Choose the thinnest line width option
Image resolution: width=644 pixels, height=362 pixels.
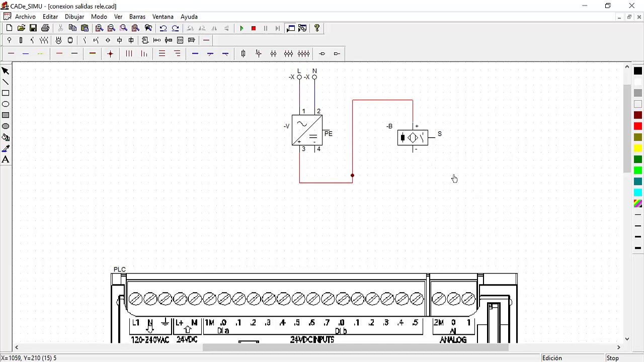[638, 215]
